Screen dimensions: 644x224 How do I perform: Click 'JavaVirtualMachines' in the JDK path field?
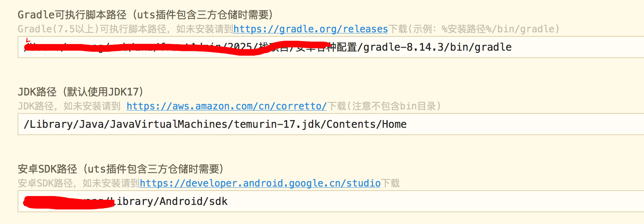point(169,124)
